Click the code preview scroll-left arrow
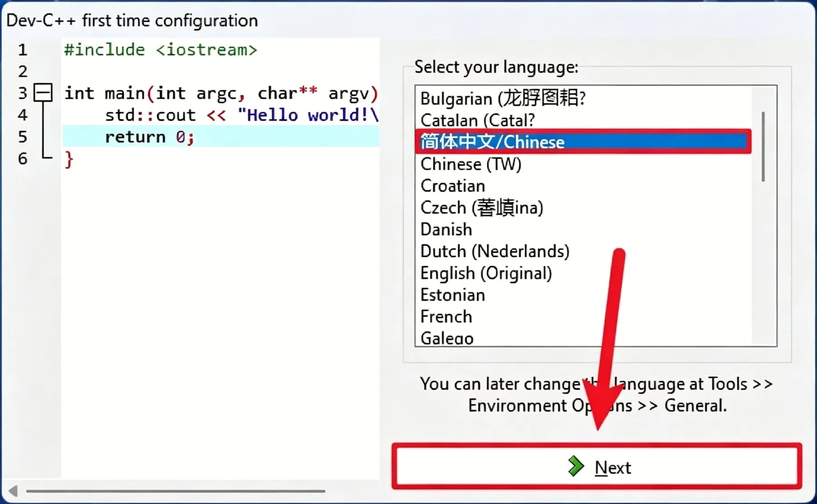Viewport: 817px width, 504px height. pos(13,491)
